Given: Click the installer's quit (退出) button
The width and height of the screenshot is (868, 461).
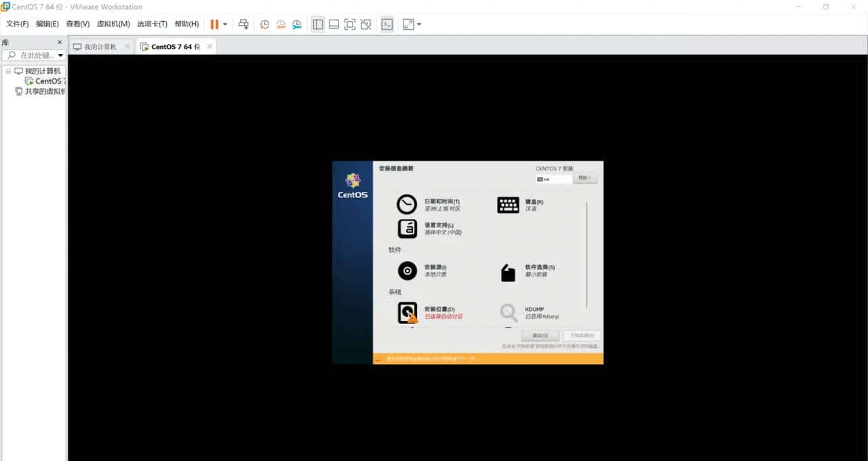Looking at the screenshot, I should [x=540, y=336].
